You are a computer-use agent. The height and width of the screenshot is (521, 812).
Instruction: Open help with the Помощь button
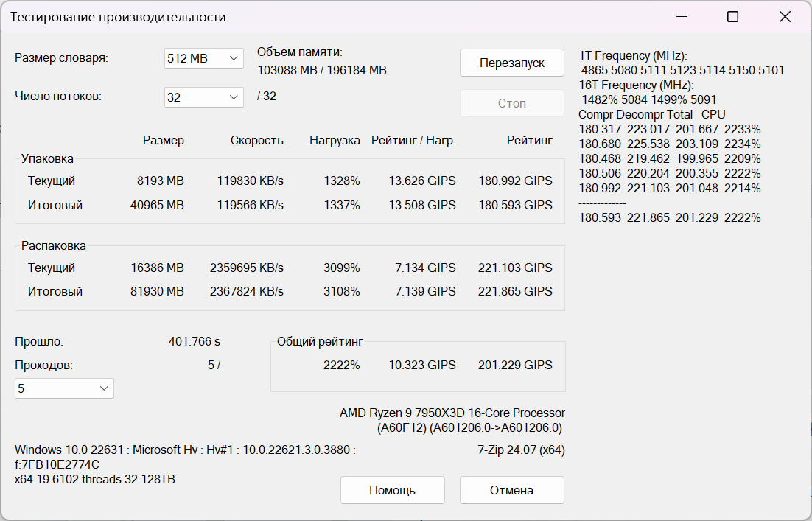click(392, 490)
